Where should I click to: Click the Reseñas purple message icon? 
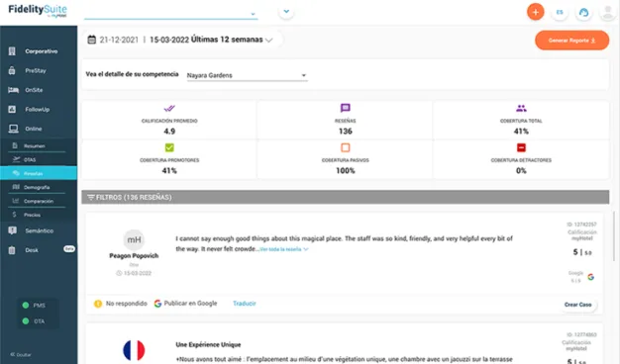[x=346, y=108]
